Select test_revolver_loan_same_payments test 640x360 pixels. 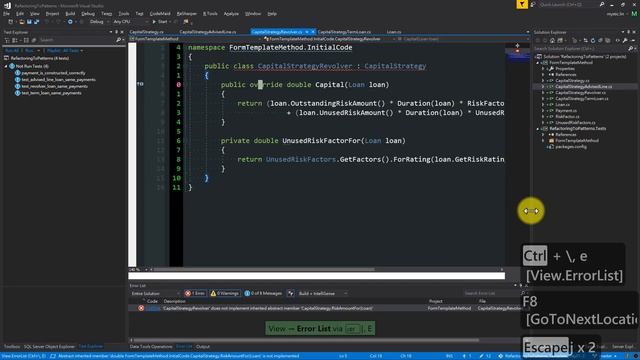click(54, 86)
